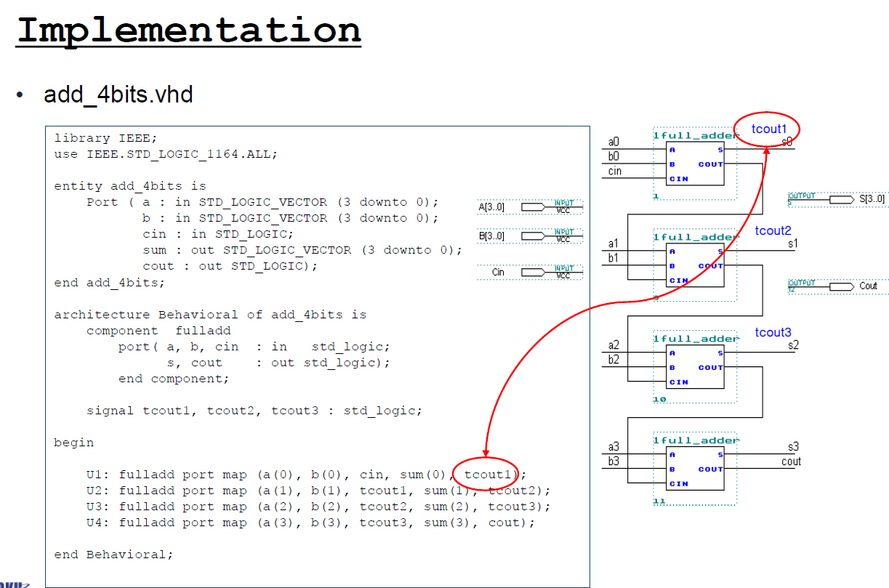Viewport: 889px width, 588px height.
Task: Click the "component fulladd" line
Action: tap(158, 330)
